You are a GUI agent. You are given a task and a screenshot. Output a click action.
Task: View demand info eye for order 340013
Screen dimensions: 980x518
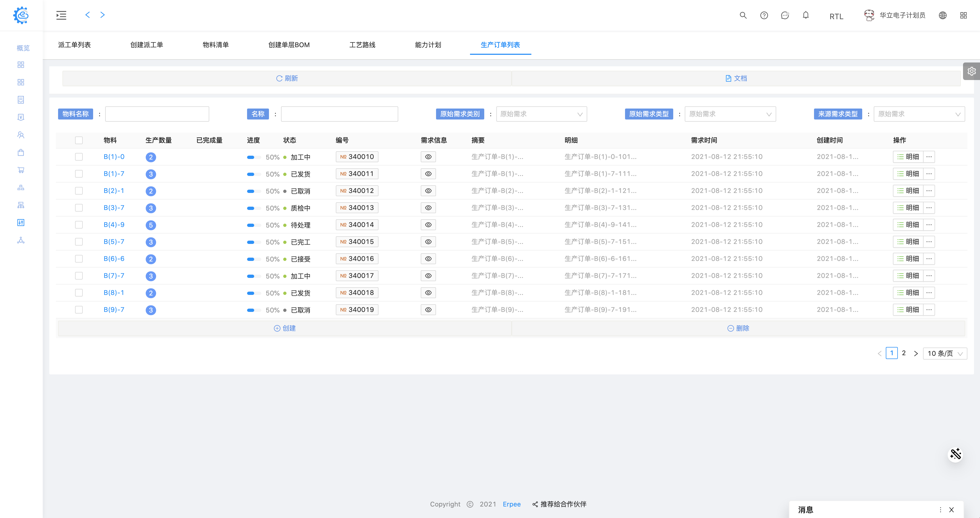click(x=428, y=208)
